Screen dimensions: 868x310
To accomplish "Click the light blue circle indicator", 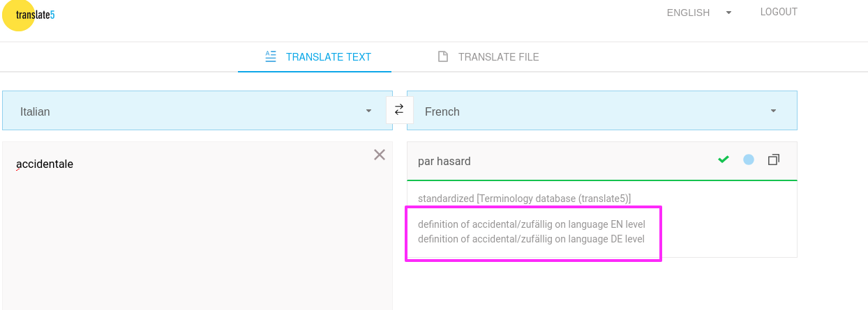I will [x=749, y=160].
